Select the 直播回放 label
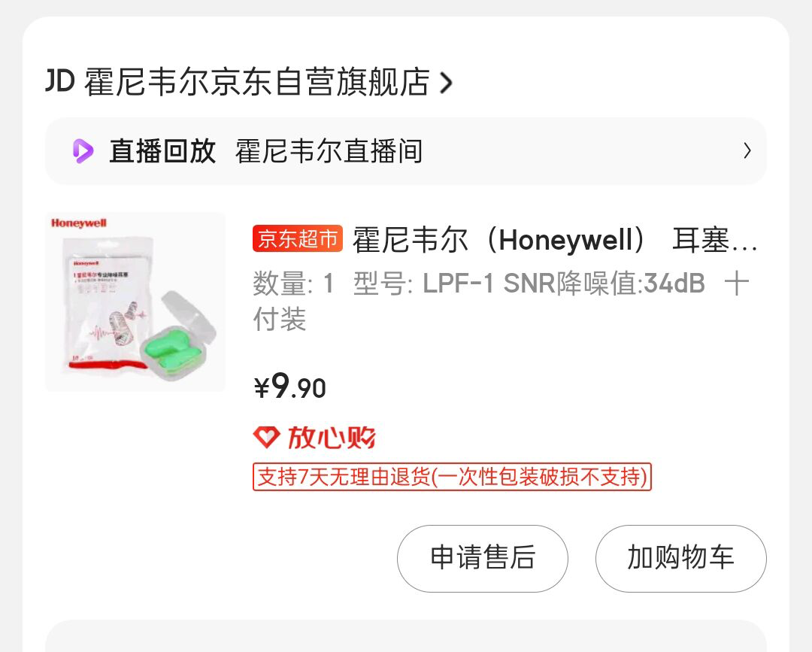 coord(162,151)
